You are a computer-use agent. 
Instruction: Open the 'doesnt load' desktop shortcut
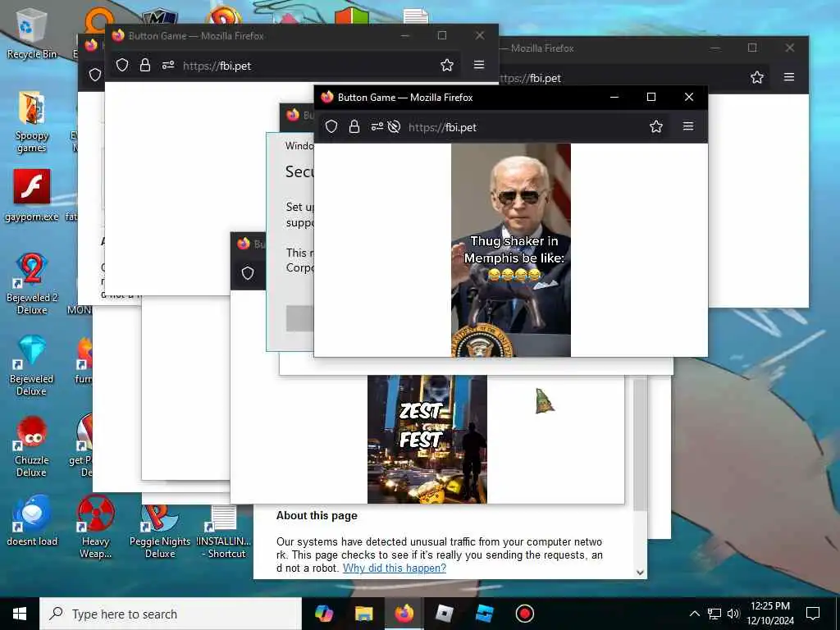pyautogui.click(x=32, y=521)
